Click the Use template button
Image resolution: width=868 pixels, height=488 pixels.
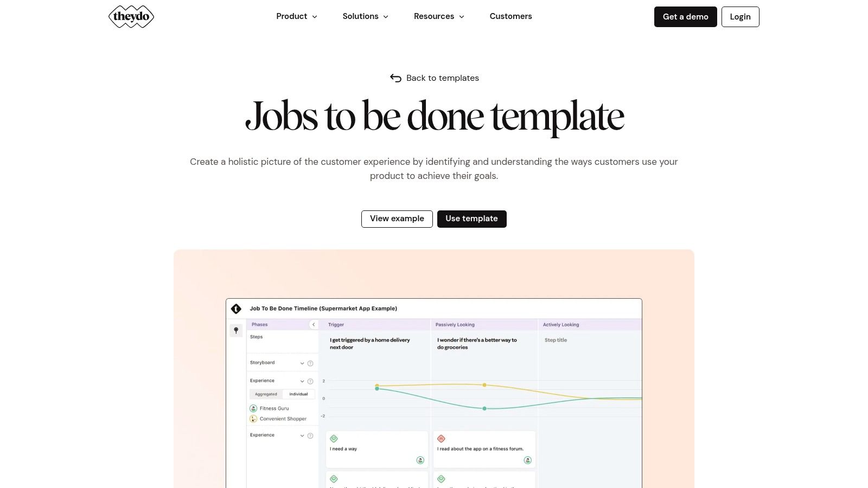click(471, 219)
